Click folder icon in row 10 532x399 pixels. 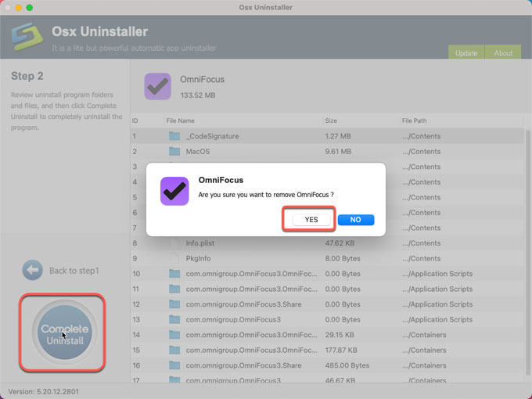(x=174, y=274)
